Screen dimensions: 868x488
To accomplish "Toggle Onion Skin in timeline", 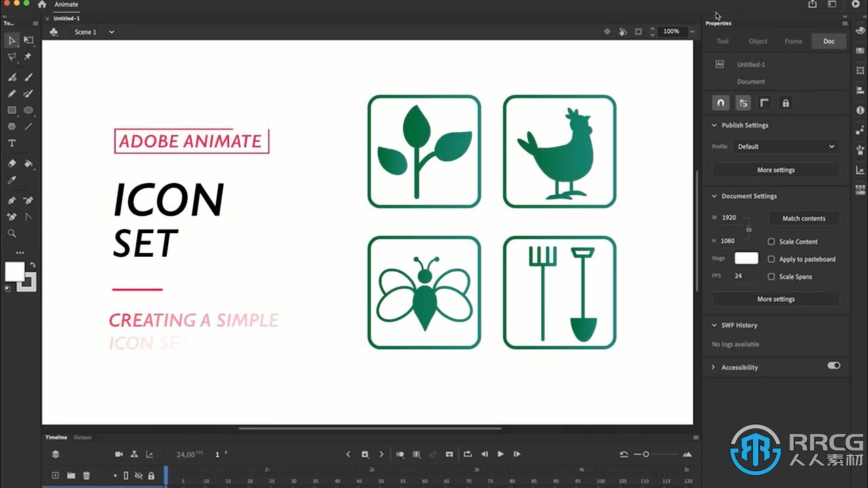I will [x=400, y=454].
